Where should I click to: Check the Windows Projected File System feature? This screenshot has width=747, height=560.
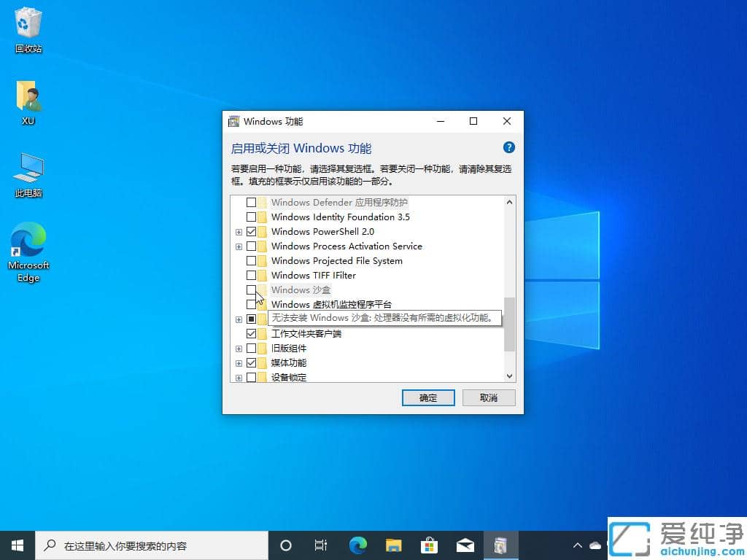pos(252,260)
